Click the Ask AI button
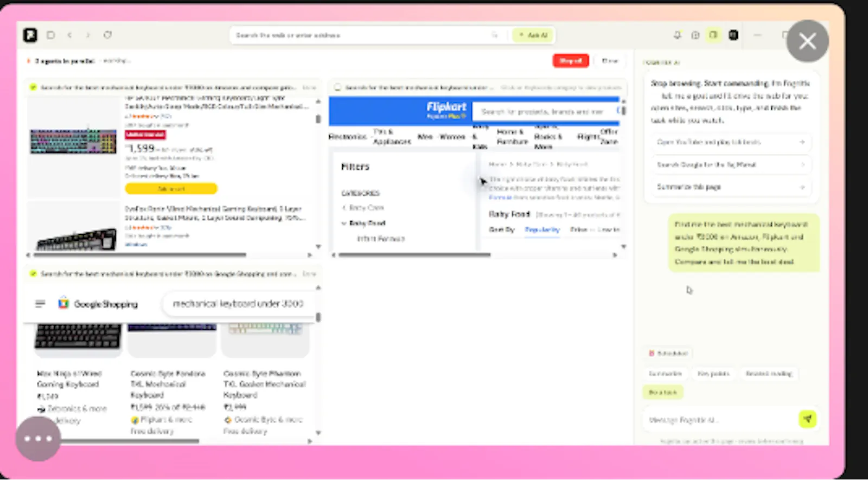Image resolution: width=868 pixels, height=481 pixels. pyautogui.click(x=533, y=35)
